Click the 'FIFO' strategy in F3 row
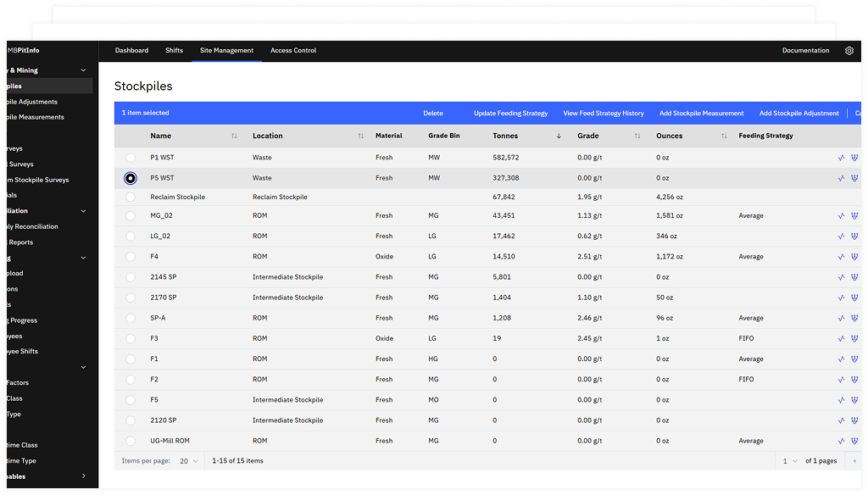The image size is (868, 495). click(746, 339)
